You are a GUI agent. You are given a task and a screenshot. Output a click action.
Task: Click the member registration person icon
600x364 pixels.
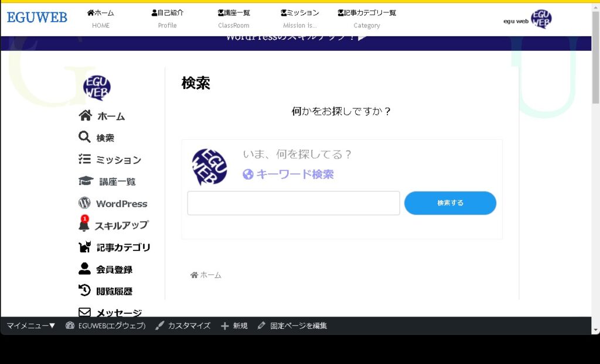[x=84, y=269]
